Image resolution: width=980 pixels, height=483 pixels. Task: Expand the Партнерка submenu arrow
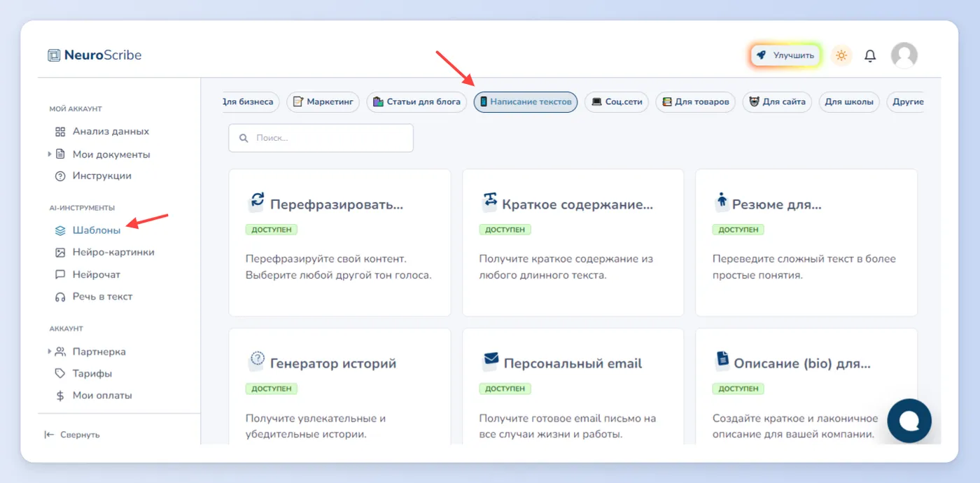coord(49,351)
